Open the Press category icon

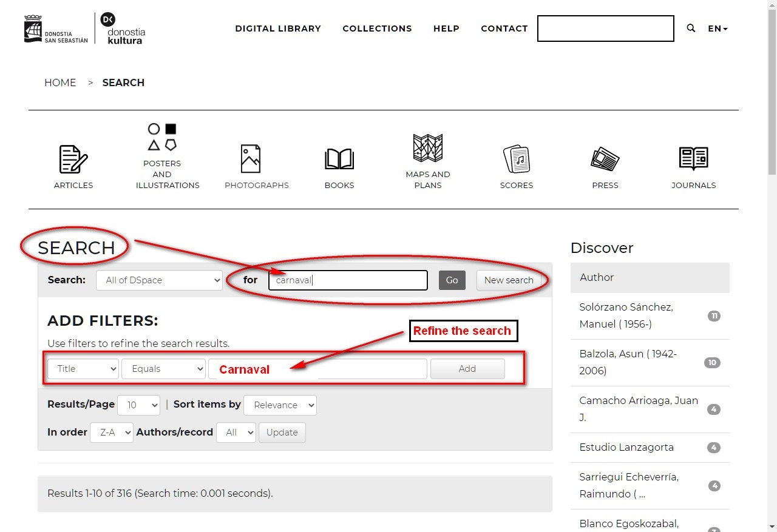605,160
